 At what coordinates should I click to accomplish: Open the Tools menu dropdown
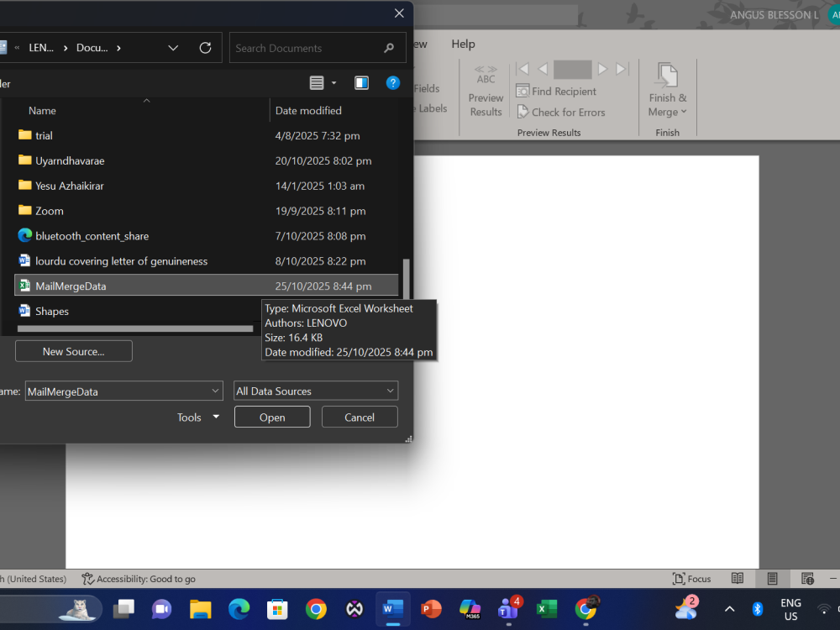click(198, 417)
